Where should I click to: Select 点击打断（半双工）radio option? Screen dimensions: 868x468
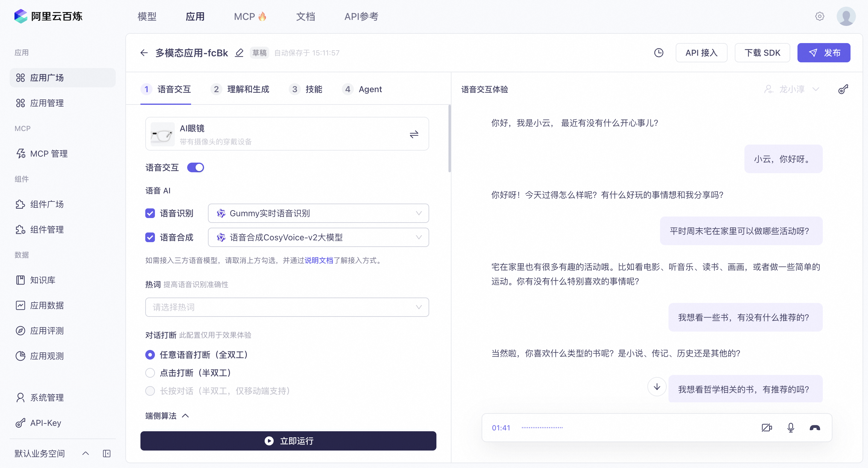point(150,373)
